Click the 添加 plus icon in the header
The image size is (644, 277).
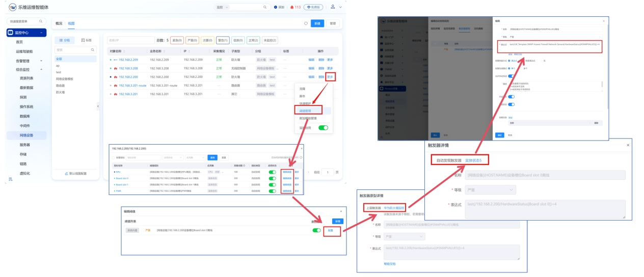coord(276,7)
